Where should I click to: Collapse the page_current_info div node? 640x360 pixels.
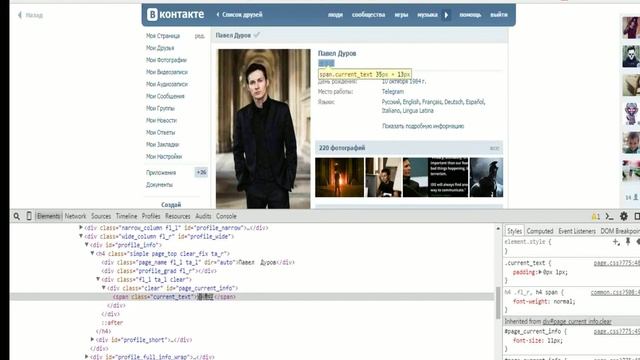(104, 288)
